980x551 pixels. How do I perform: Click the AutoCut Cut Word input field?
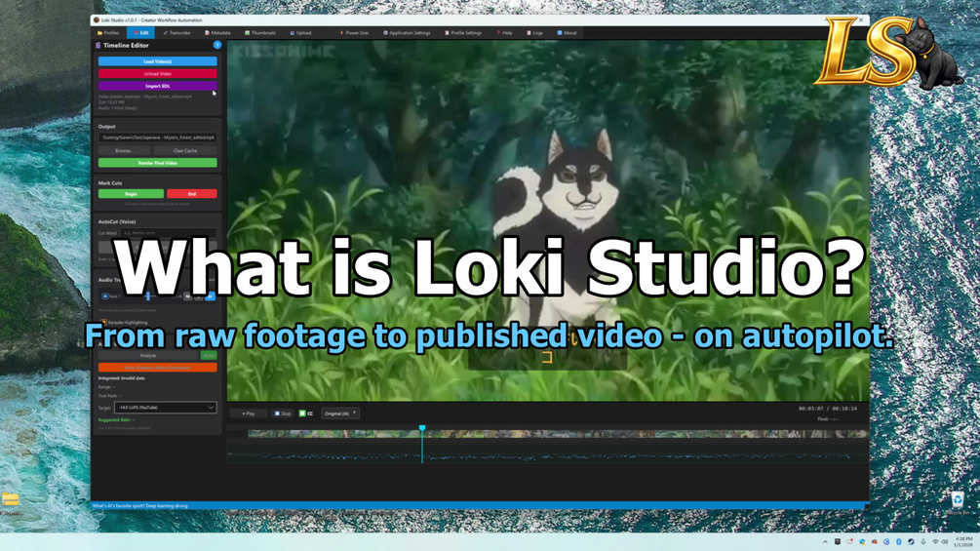click(x=168, y=233)
